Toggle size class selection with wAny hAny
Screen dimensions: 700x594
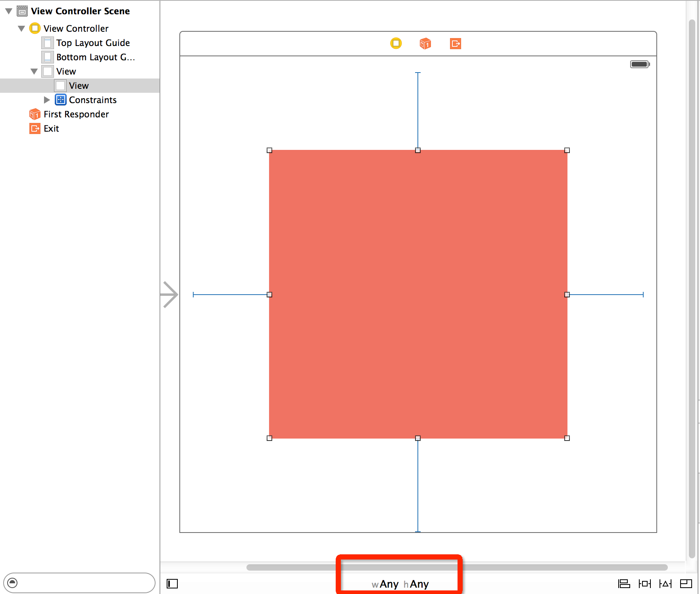pyautogui.click(x=400, y=583)
